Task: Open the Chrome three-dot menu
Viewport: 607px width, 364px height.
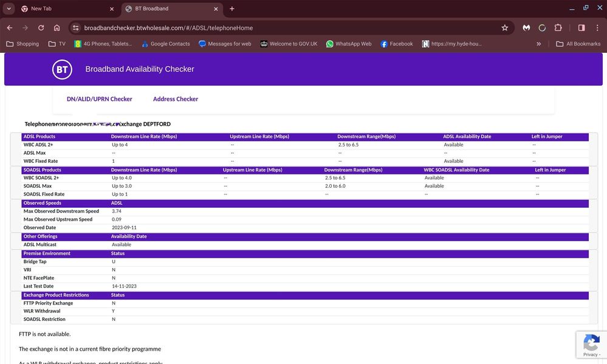Action: 597,28
